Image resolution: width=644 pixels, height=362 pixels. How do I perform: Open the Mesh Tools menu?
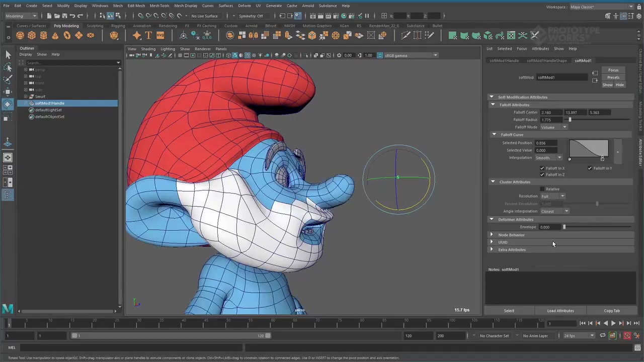click(x=159, y=6)
